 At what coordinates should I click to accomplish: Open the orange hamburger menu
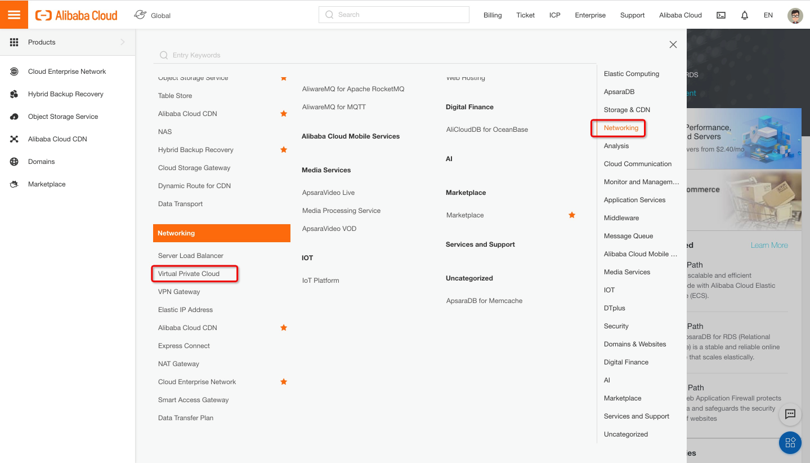point(14,14)
